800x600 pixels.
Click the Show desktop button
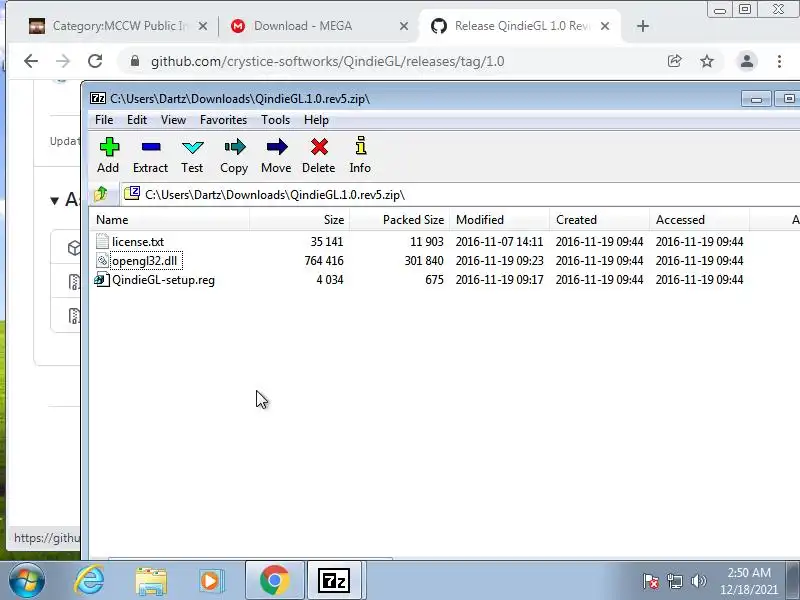point(793,581)
